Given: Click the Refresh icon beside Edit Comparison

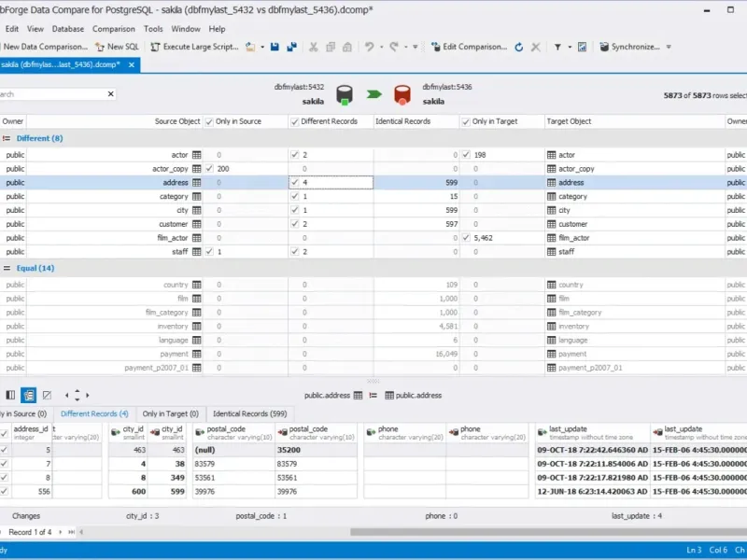Looking at the screenshot, I should pyautogui.click(x=518, y=46).
